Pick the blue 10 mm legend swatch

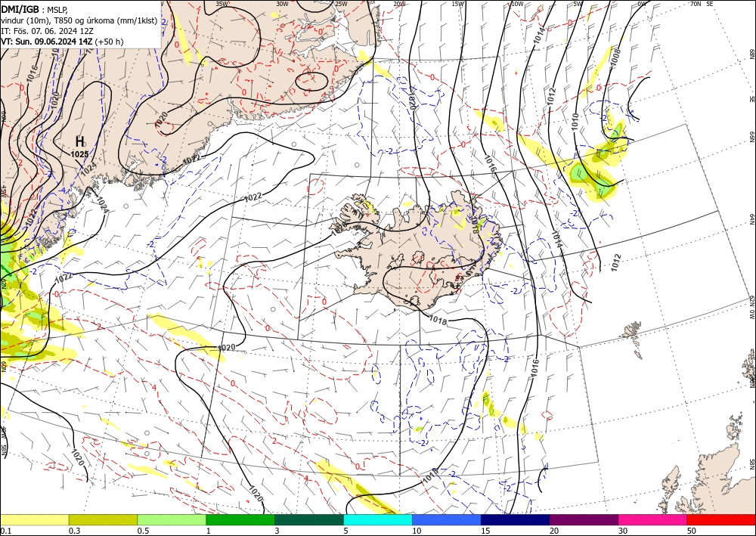(447, 519)
